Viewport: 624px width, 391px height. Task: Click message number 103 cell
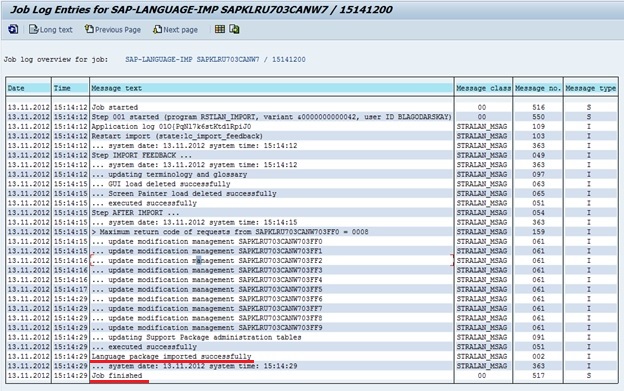[538, 136]
